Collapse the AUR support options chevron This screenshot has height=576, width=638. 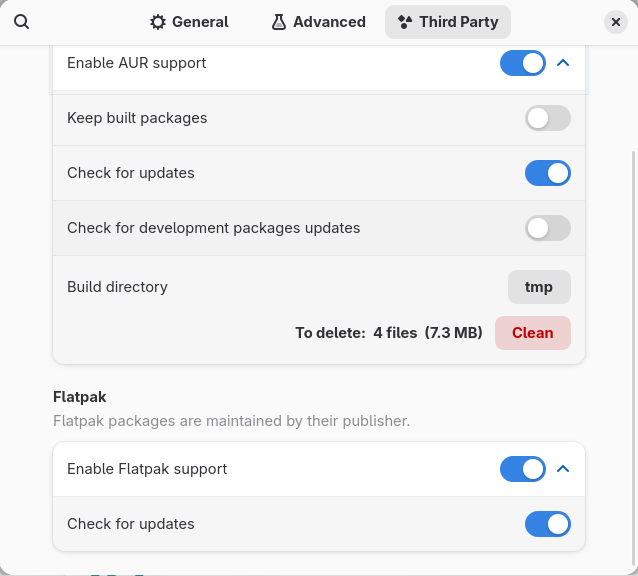pyautogui.click(x=563, y=63)
